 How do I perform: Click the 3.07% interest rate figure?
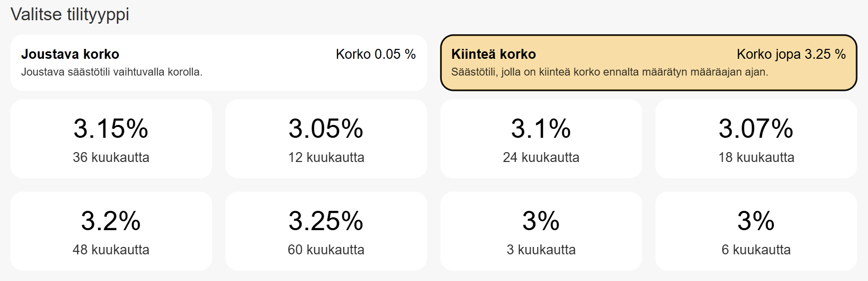click(756, 128)
